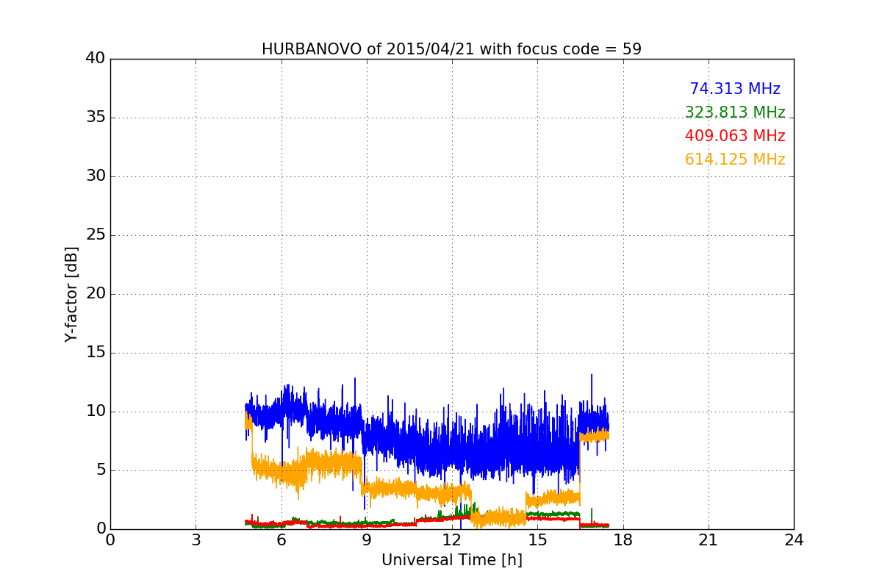Click y-axis tick label 30

click(96, 176)
